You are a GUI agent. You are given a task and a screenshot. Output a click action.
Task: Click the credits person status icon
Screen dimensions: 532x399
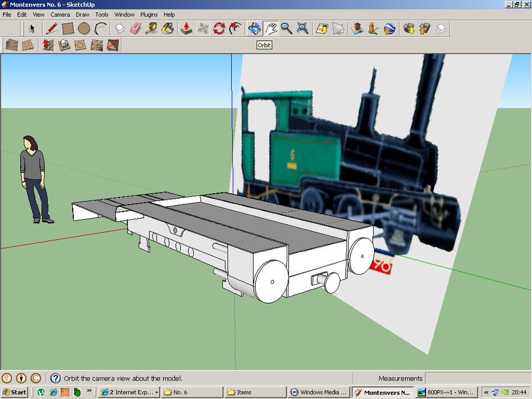click(x=21, y=378)
